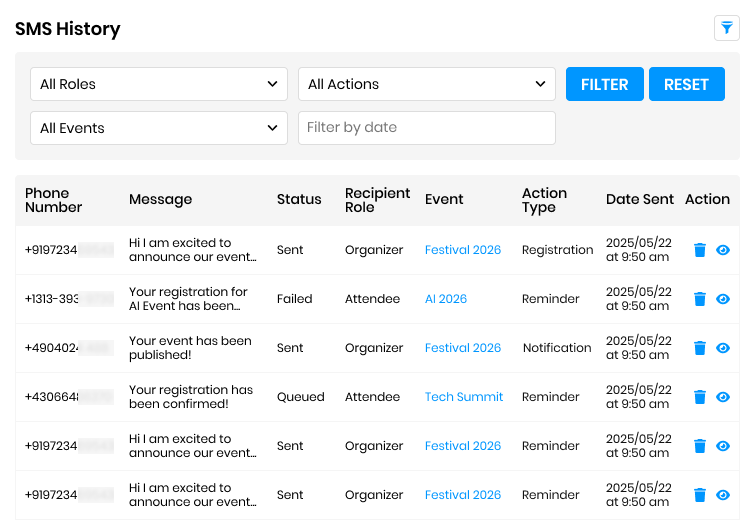755x520 pixels.
Task: Click the Status column header
Action: (x=299, y=199)
